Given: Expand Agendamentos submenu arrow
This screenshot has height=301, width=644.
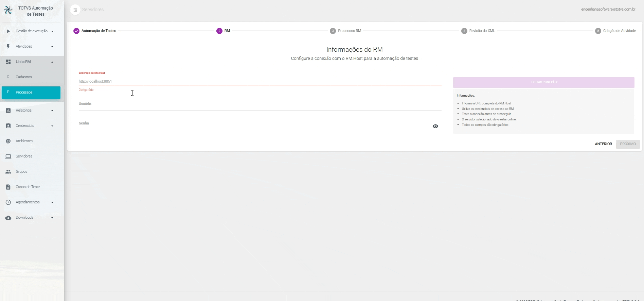Looking at the screenshot, I should click(x=52, y=202).
